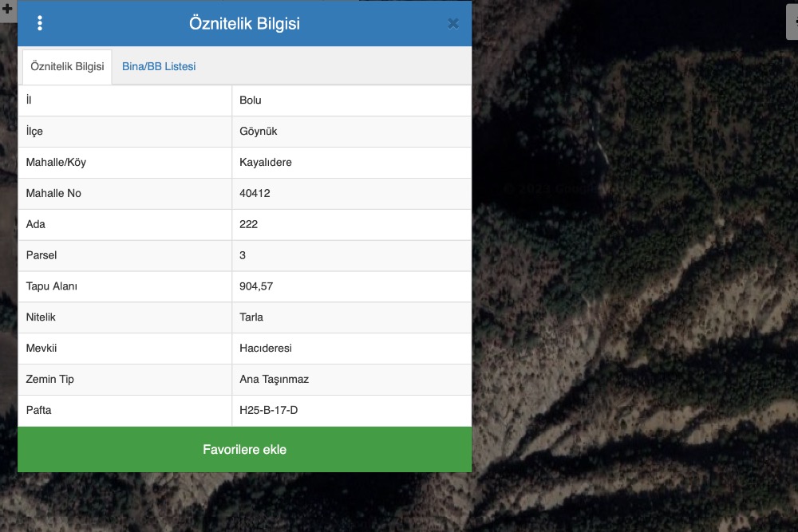Image resolution: width=798 pixels, height=532 pixels.
Task: Select the Göynük district value
Action: point(259,132)
